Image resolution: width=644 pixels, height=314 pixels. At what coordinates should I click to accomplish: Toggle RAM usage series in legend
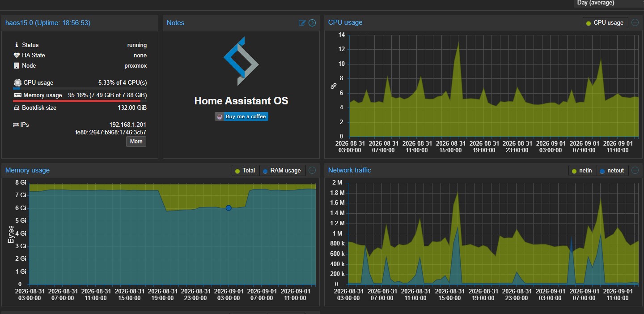click(x=282, y=171)
